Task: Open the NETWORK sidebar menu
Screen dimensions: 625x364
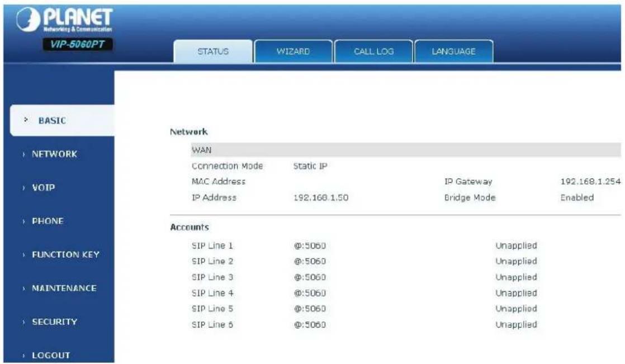Action: coord(55,154)
